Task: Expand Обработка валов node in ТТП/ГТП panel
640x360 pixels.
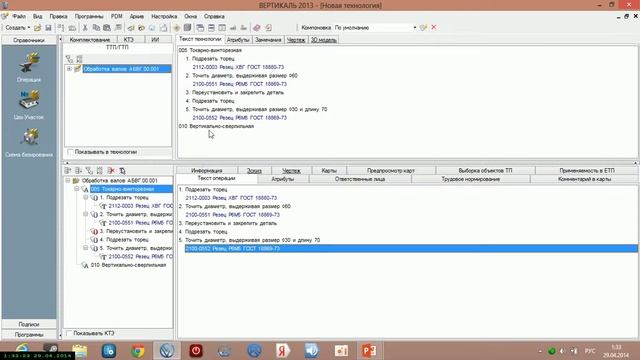Action: tap(69, 69)
